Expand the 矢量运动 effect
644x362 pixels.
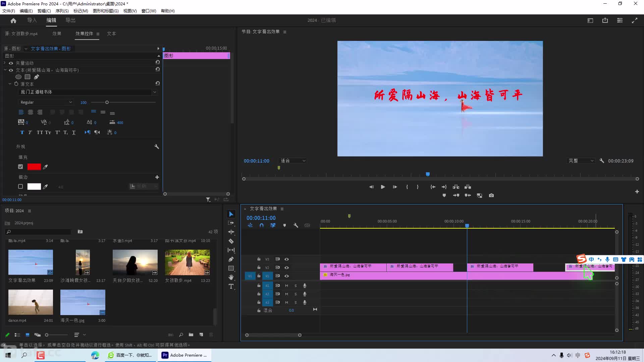tap(5, 63)
